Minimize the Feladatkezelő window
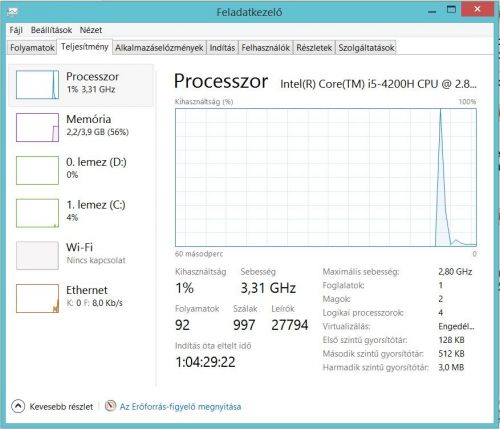 pyautogui.click(x=432, y=11)
